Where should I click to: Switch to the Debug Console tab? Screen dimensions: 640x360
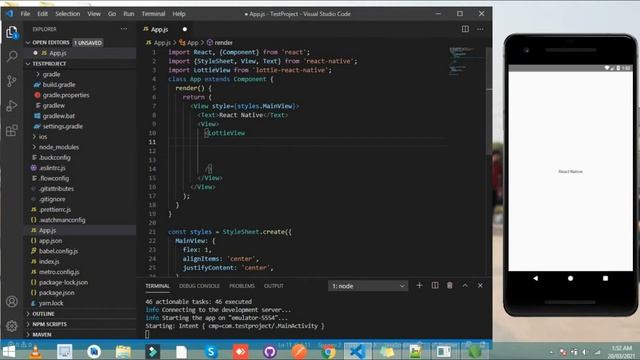point(199,286)
